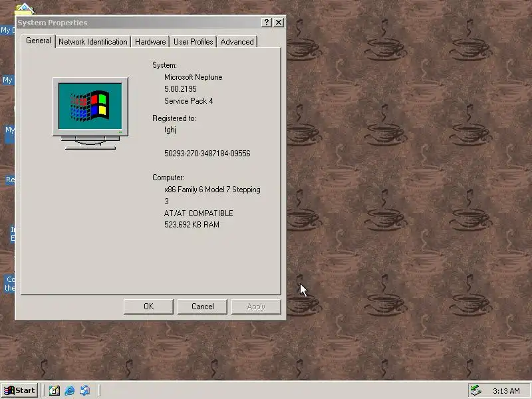Screen dimensions: 532x399
Task: Click the 'Microsoft Neptune' system text
Action: point(194,77)
